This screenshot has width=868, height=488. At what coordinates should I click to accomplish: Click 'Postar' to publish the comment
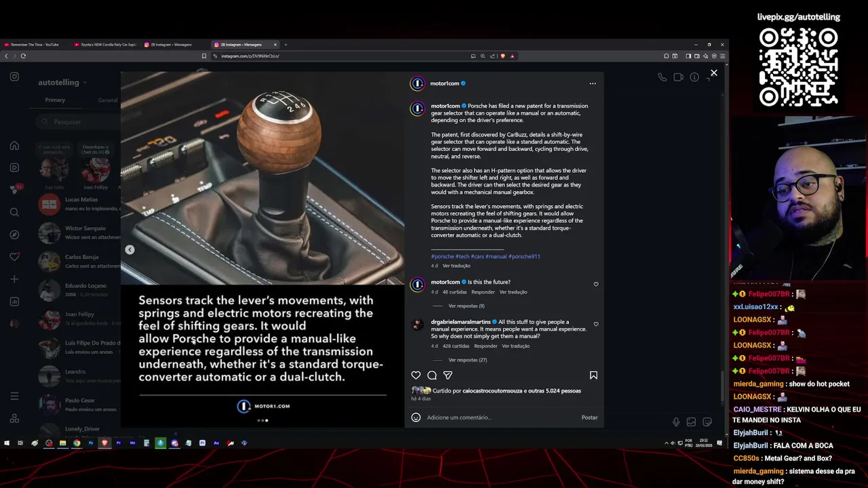(589, 418)
